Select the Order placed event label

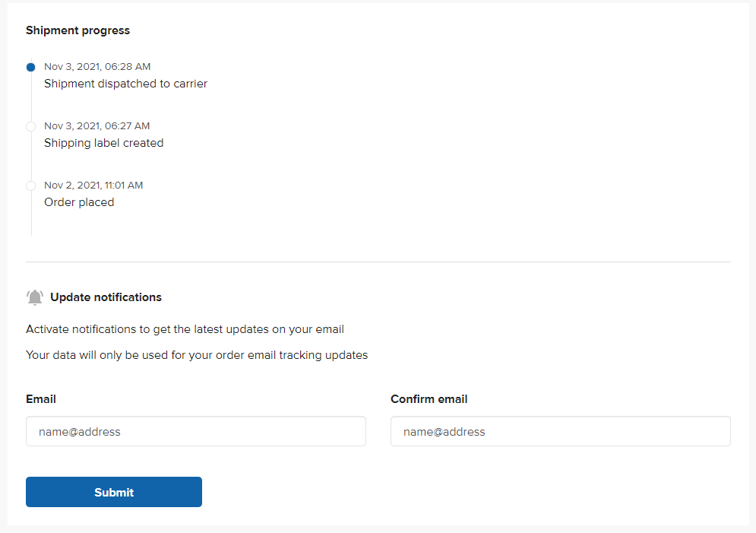[x=79, y=202]
